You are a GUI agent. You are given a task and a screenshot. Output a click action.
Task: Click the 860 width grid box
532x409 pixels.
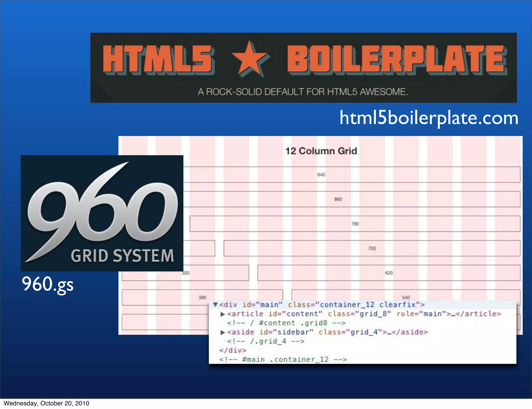(x=352, y=199)
